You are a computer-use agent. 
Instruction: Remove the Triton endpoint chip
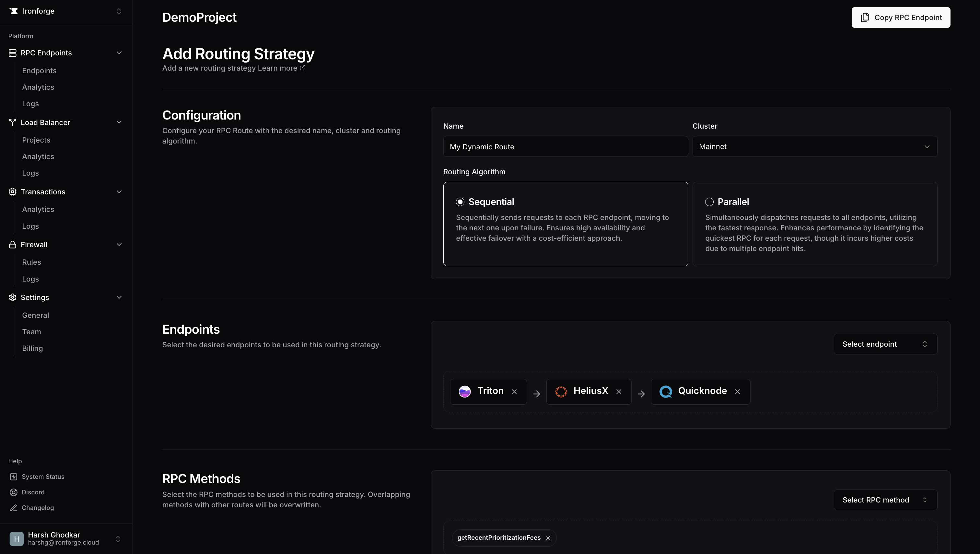click(x=514, y=392)
